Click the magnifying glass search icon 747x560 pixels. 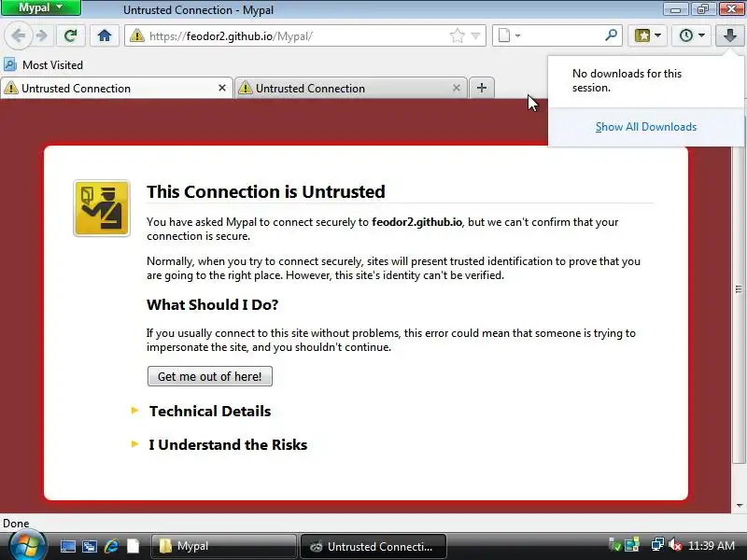click(x=612, y=35)
